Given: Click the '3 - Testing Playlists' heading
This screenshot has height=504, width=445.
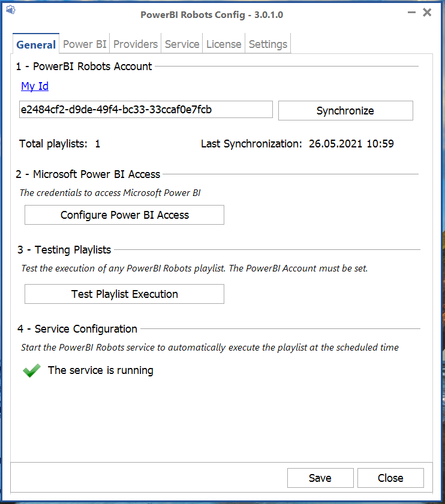Looking at the screenshot, I should [64, 250].
